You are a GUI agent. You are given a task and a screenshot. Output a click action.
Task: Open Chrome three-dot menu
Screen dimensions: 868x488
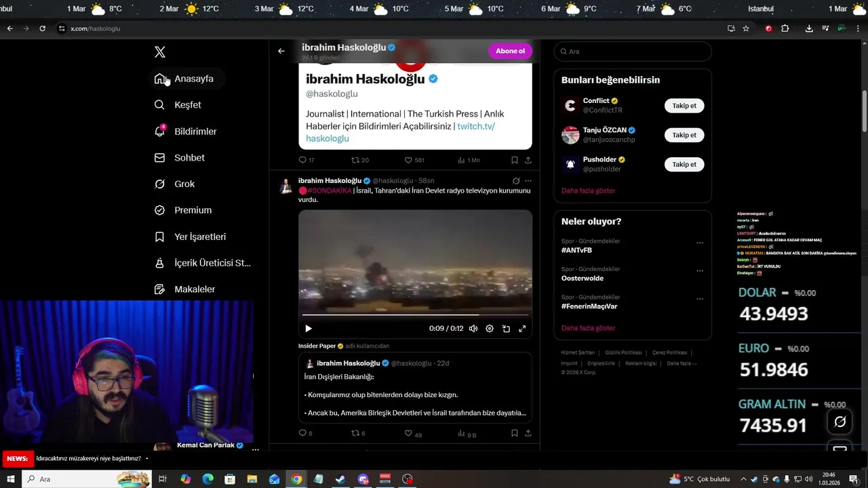coord(859,28)
